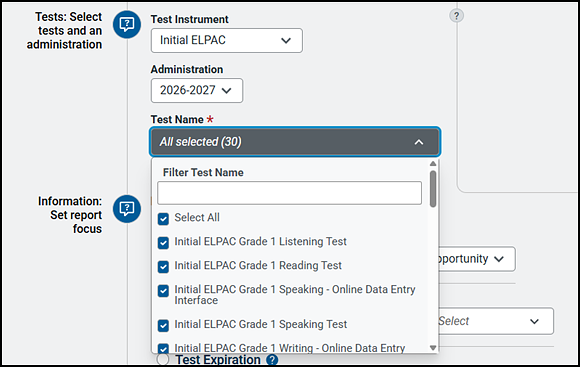Click the scroll down arrow of test list
The height and width of the screenshot is (367, 580).
click(x=433, y=348)
